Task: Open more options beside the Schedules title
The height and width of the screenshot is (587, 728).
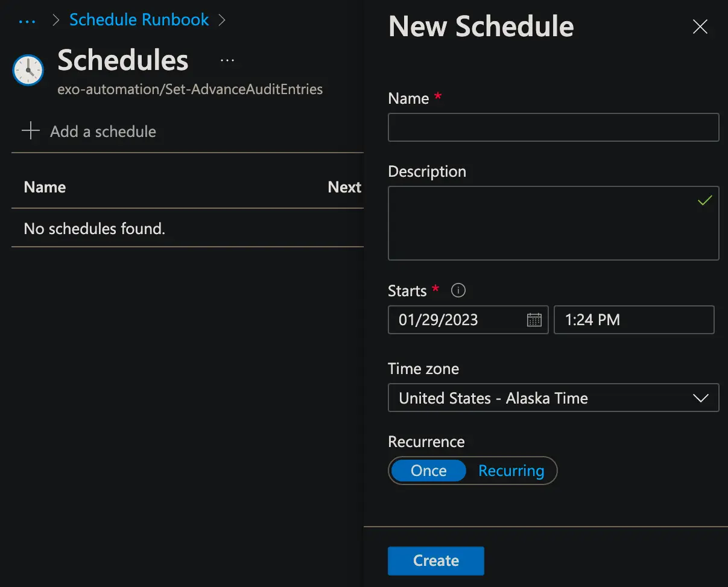Action: (x=227, y=60)
